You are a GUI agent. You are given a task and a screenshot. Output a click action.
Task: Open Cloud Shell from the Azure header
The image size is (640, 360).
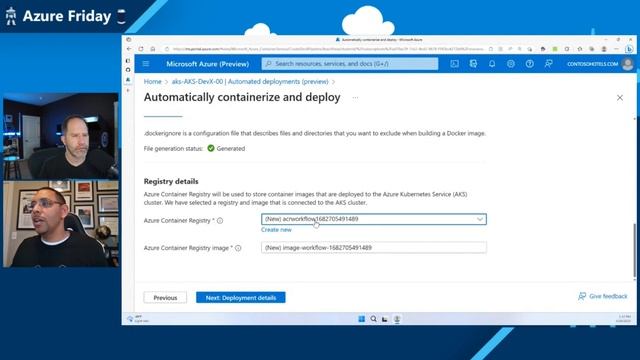pos(454,64)
